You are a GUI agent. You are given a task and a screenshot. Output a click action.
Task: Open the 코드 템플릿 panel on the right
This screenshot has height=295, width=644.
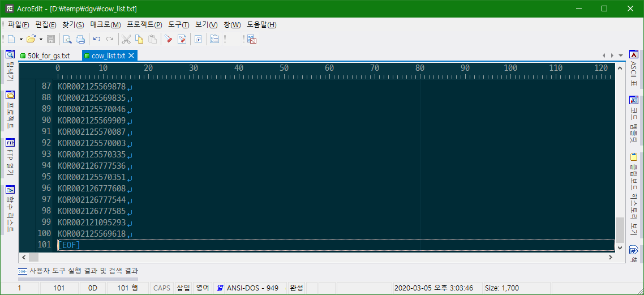point(633,119)
